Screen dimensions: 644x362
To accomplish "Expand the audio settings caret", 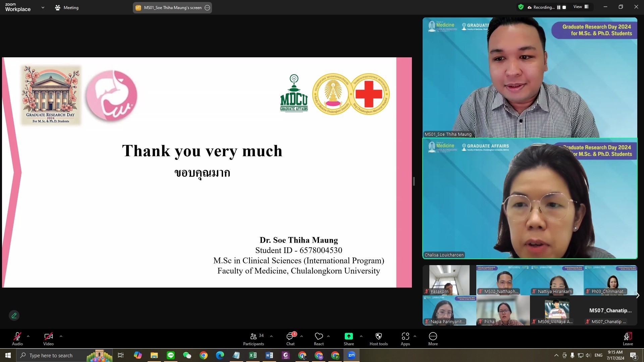I will 28,336.
